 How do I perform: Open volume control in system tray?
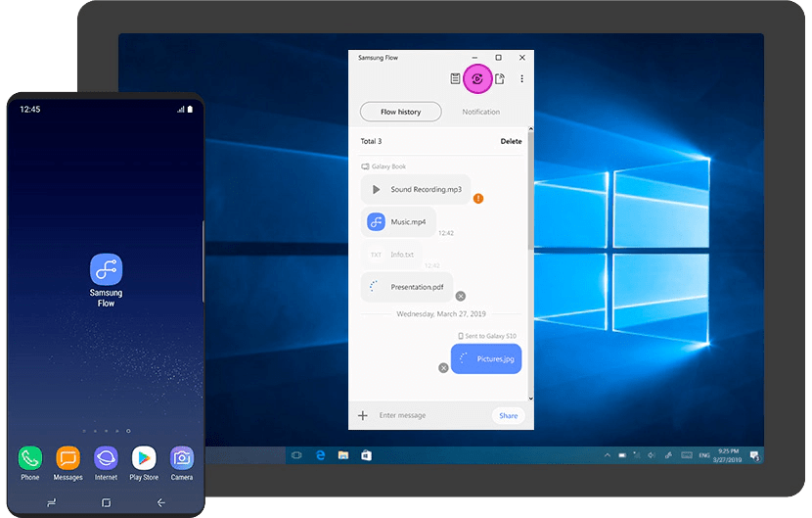click(652, 455)
